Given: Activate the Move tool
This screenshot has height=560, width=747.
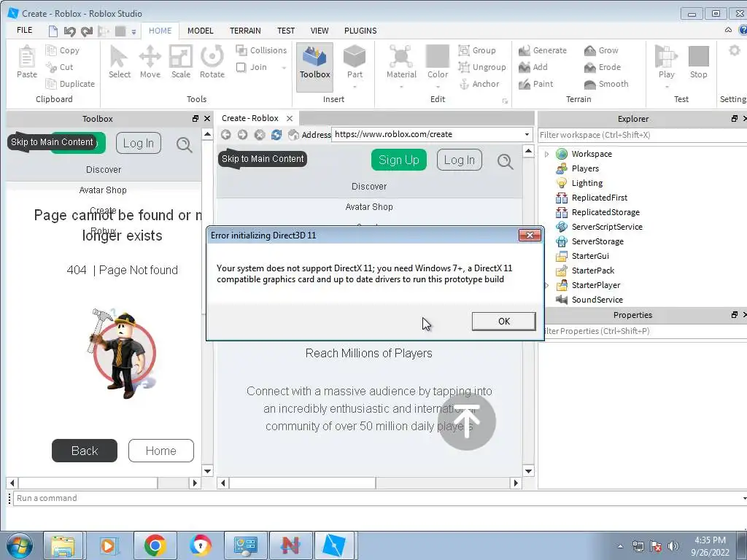Looking at the screenshot, I should tap(150, 62).
